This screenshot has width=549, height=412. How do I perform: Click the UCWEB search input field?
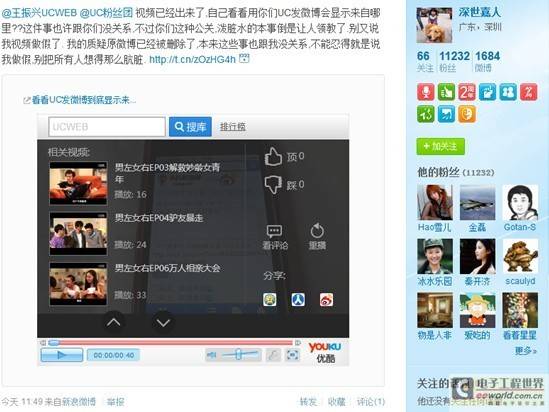[107, 127]
